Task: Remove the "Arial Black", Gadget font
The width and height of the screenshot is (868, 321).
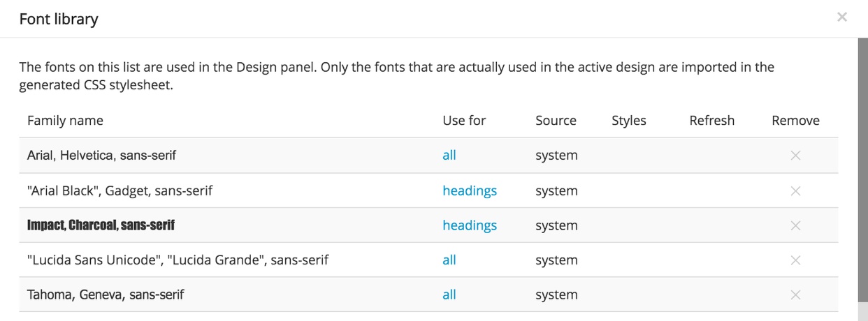Action: coord(795,191)
